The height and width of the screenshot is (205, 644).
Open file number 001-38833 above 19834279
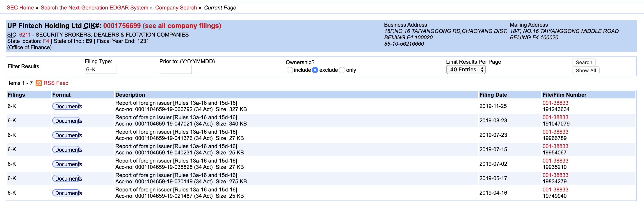point(555,175)
